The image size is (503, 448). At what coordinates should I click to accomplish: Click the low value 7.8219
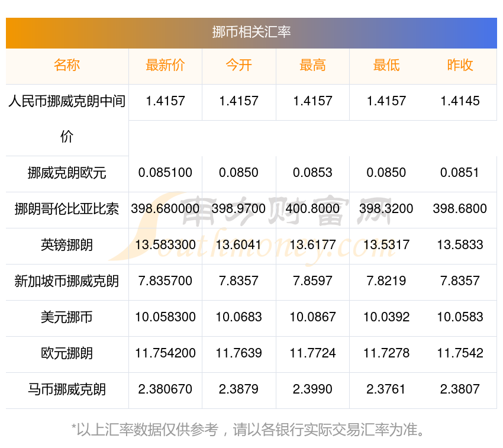[x=386, y=281]
